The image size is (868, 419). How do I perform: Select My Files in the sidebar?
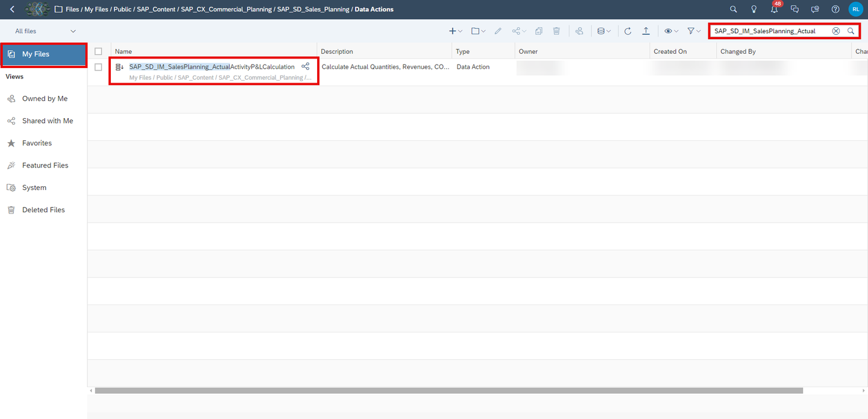coord(43,54)
